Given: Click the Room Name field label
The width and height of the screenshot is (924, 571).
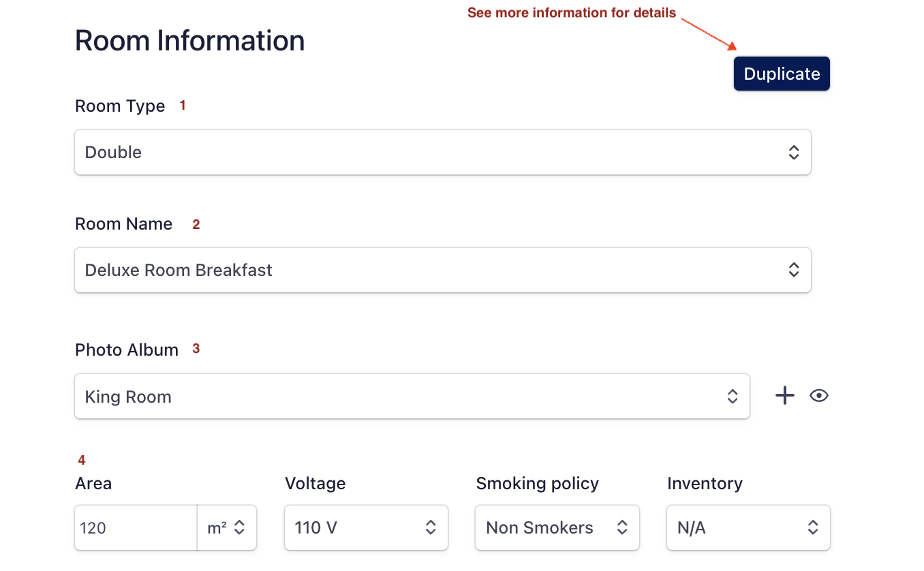Looking at the screenshot, I should (x=123, y=224).
